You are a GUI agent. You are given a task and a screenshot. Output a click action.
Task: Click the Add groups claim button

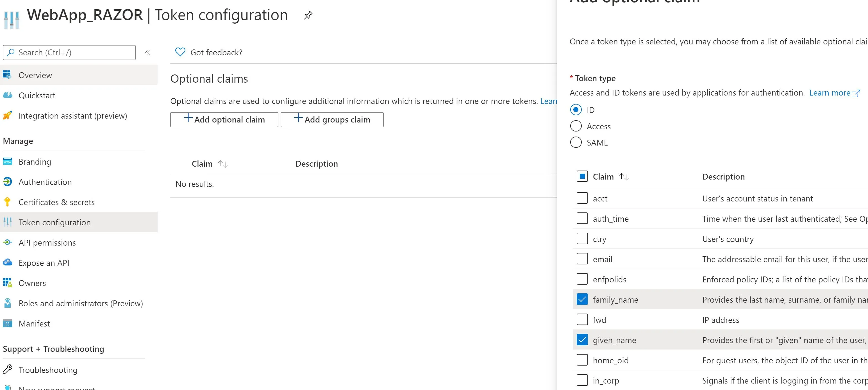[x=332, y=120]
